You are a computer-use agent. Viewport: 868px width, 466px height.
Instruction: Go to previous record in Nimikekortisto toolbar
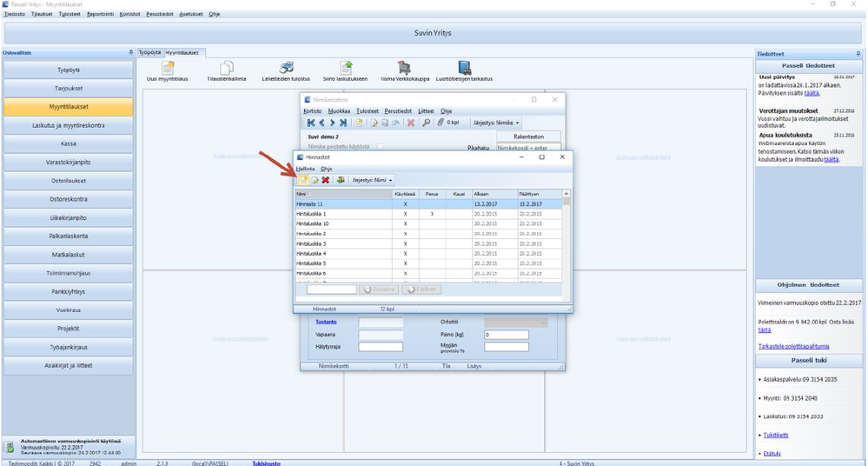[x=321, y=123]
